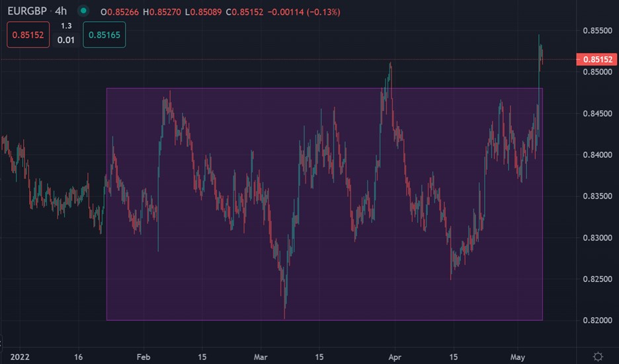
Task: Click the May label on time axis
Action: [x=518, y=357]
